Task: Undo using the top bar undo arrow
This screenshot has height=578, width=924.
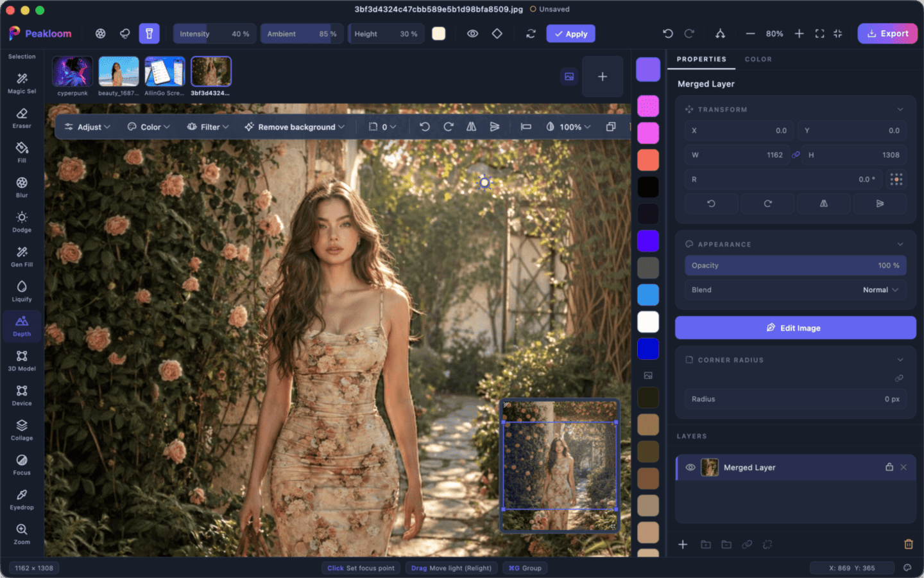Action: (x=668, y=33)
